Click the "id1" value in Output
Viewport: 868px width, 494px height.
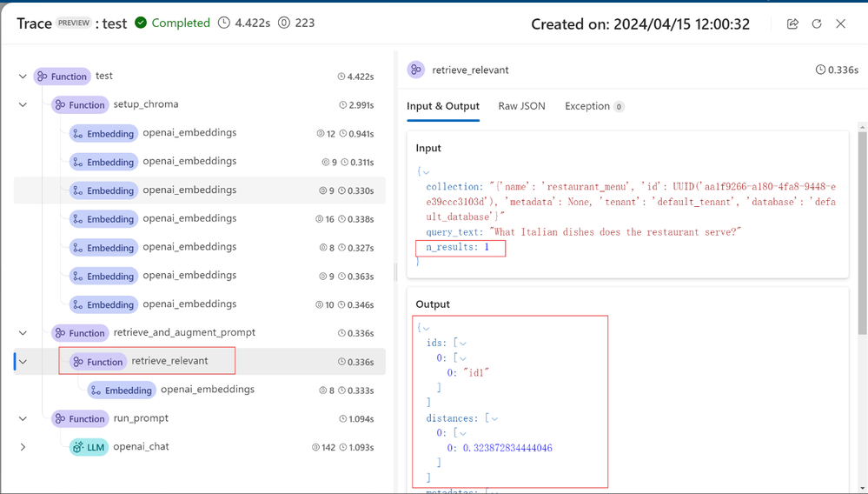[x=477, y=373]
